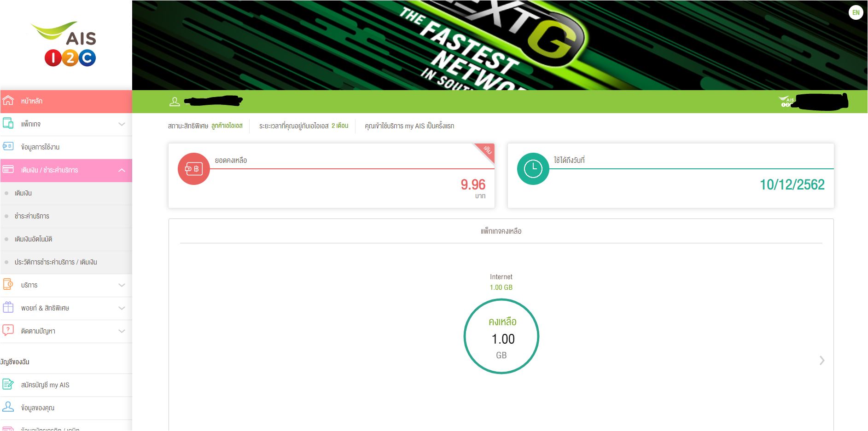Viewport: 868px width, 431px height.
Task: Click the user profile icon in green bar
Action: (175, 102)
